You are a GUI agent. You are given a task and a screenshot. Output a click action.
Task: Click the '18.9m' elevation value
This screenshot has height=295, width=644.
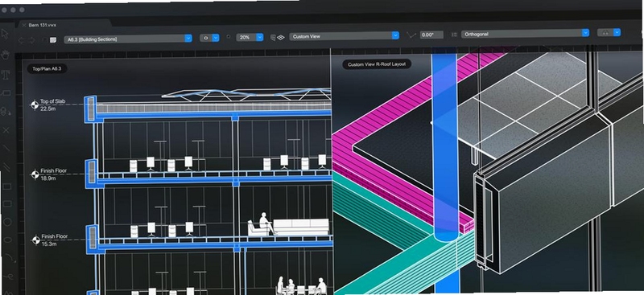coord(48,178)
